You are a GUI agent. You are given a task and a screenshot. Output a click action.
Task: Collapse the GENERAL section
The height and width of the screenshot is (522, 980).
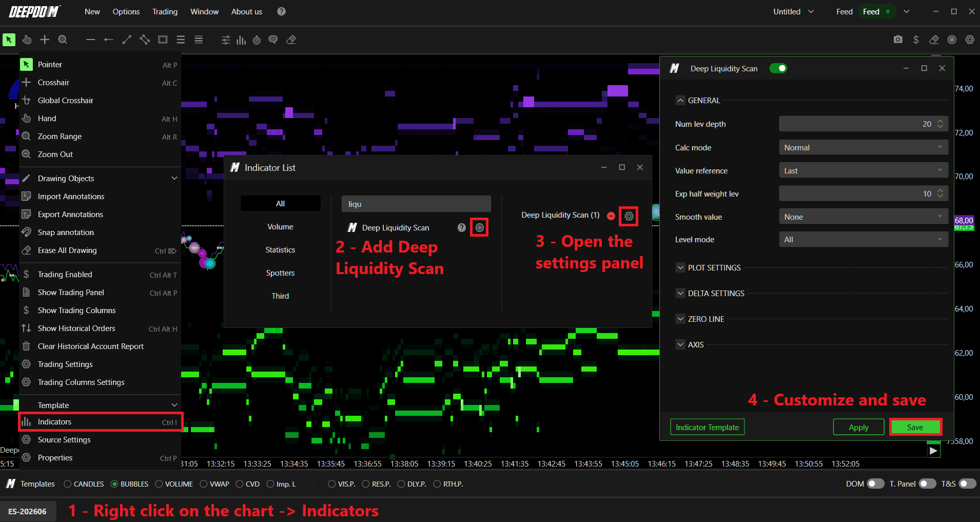[680, 100]
